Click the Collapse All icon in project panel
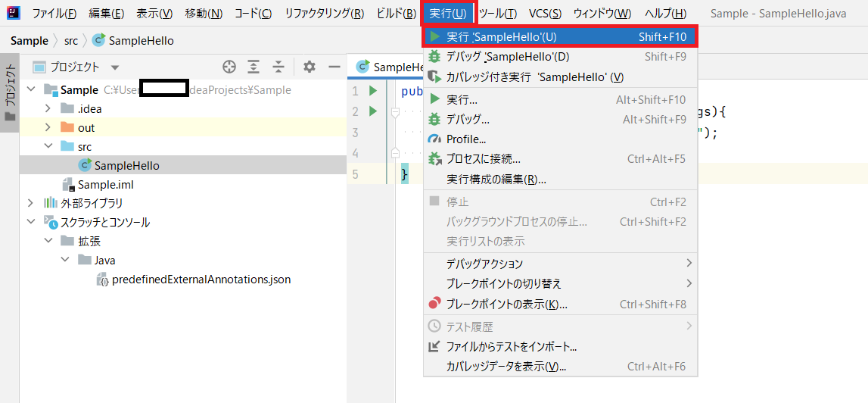Screen dimensions: 868x403 coord(278,67)
